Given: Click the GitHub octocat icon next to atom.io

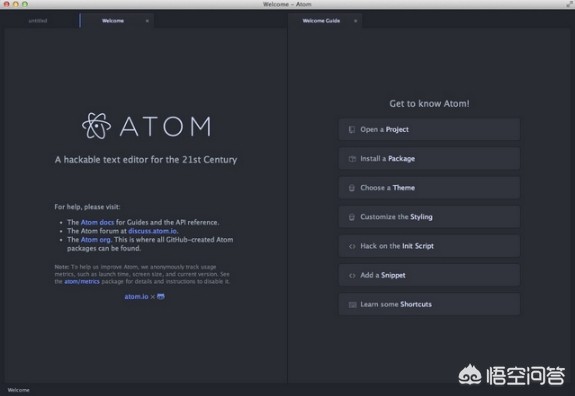Looking at the screenshot, I should pyautogui.click(x=161, y=296).
